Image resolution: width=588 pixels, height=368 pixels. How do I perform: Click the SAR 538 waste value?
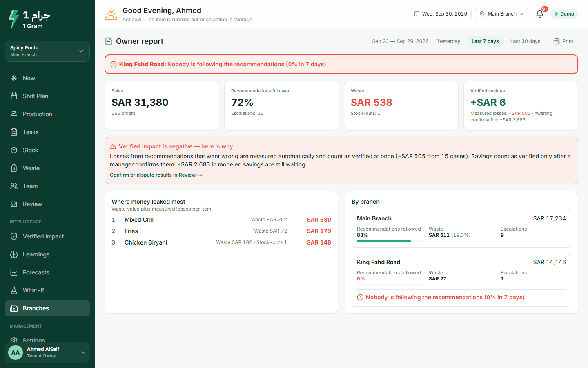pos(372,102)
